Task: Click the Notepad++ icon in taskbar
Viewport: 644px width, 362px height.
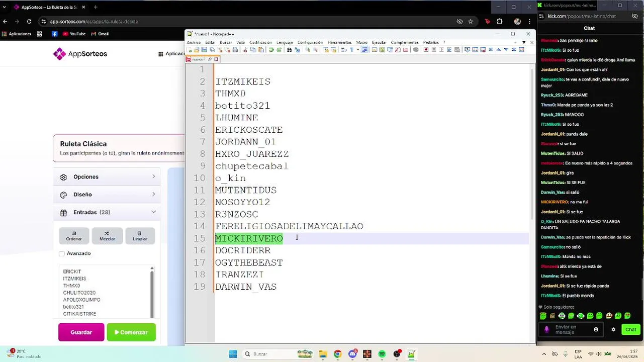Action: [x=411, y=354]
